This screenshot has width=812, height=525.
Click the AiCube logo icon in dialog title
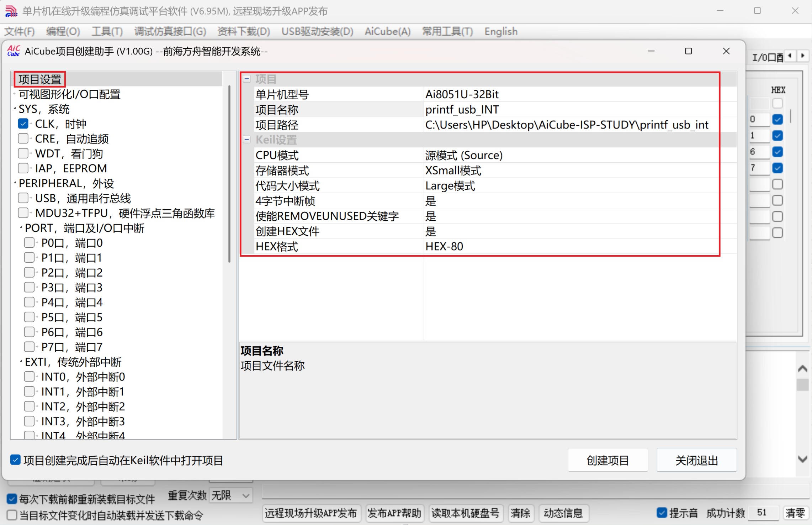(x=14, y=51)
